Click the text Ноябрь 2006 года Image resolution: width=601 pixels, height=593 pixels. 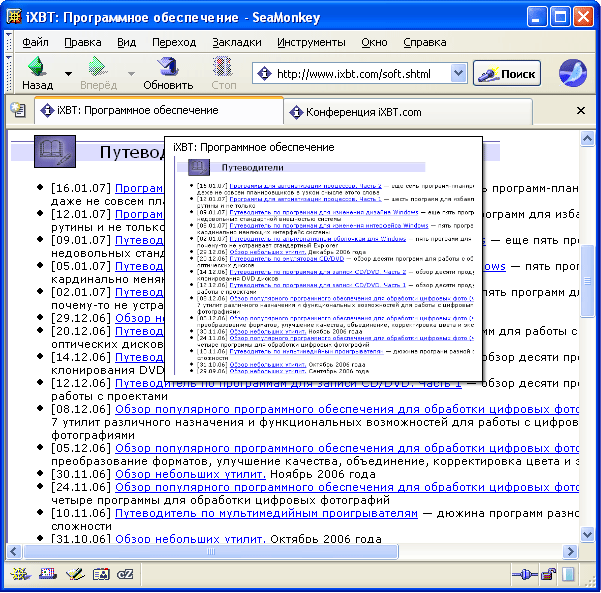323,475
